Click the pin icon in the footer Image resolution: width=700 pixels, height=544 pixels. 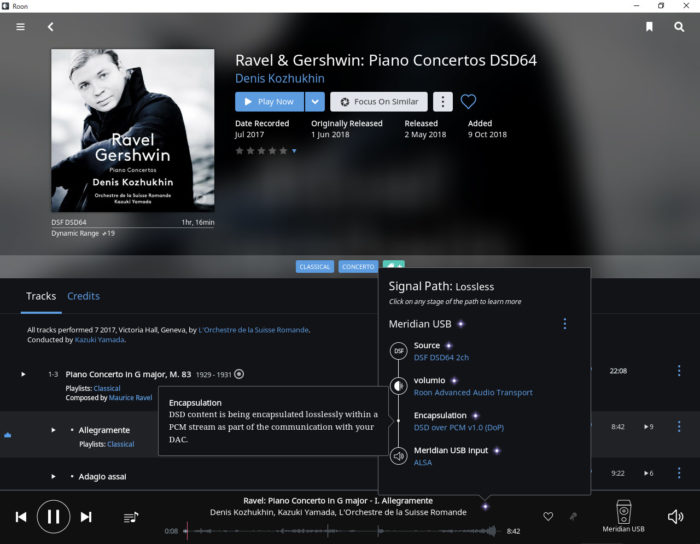573,516
